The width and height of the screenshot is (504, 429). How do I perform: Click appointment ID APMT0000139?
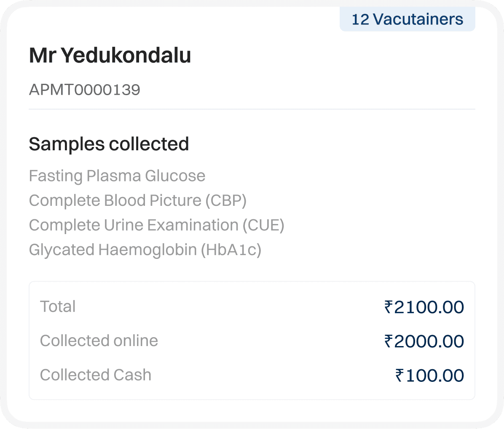84,90
